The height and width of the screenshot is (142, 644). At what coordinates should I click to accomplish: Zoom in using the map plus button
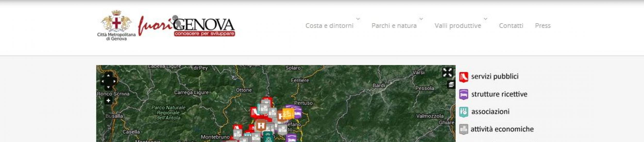point(108,101)
